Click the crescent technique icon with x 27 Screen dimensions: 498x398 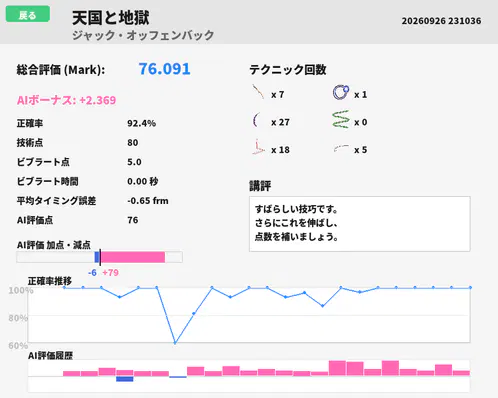pos(256,120)
